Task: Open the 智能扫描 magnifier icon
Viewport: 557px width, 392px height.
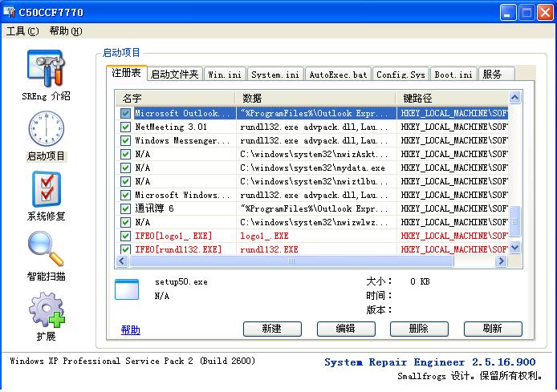Action: click(46, 249)
